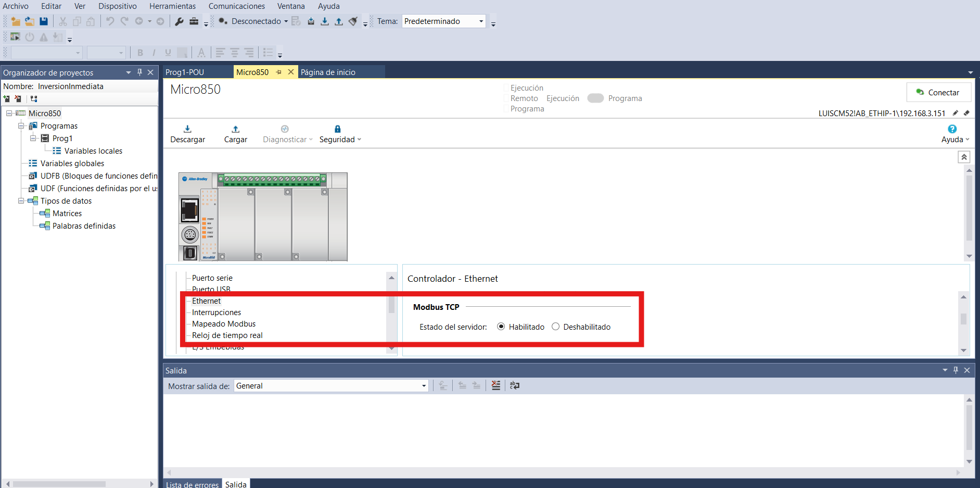Click the Conectar button
This screenshot has height=488, width=980.
pos(938,92)
